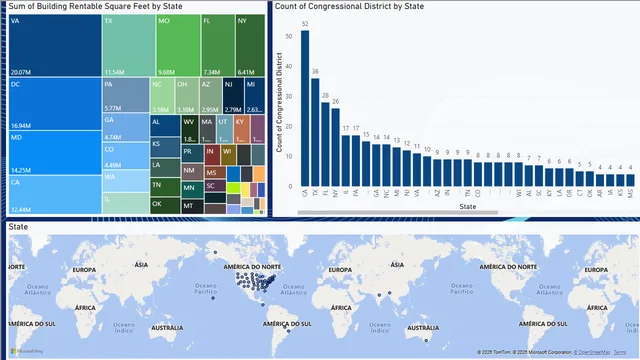640x360 pixels.
Task: Click the data point in Brazil
Action: coord(288,331)
